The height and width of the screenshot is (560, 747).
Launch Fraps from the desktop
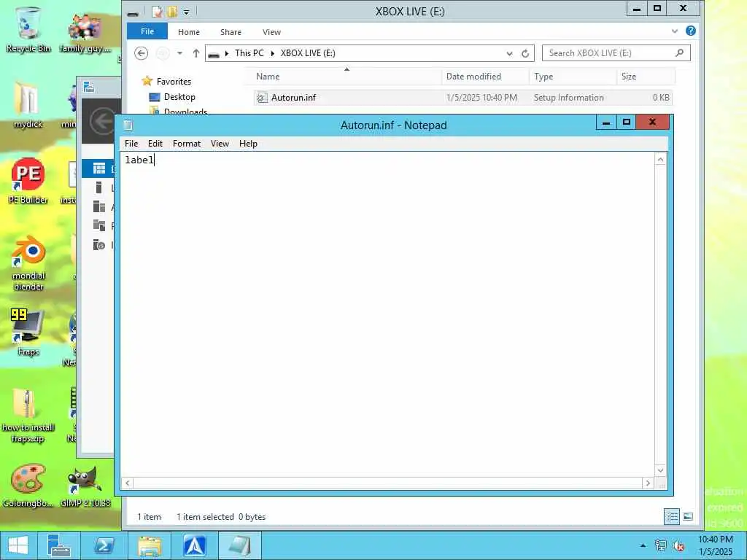(28, 332)
